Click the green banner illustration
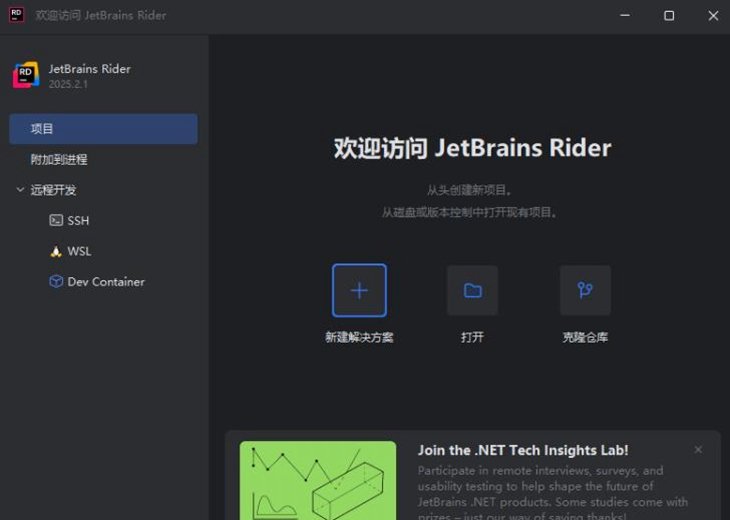 pyautogui.click(x=318, y=480)
